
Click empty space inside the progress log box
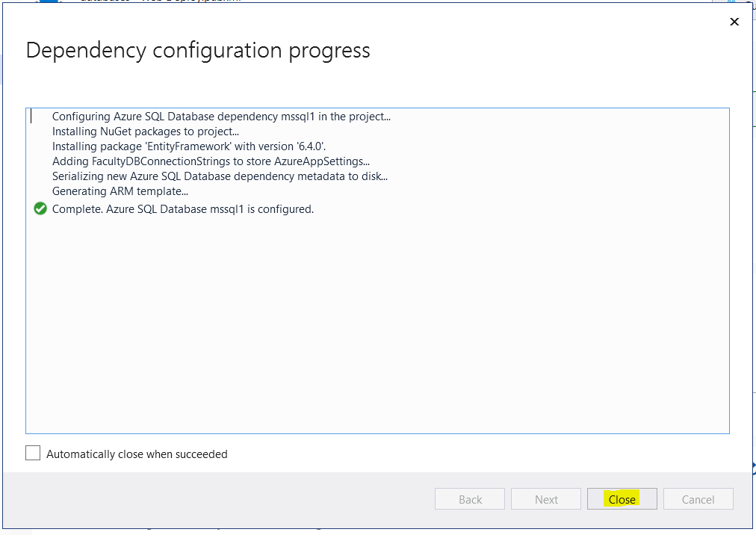click(374, 321)
